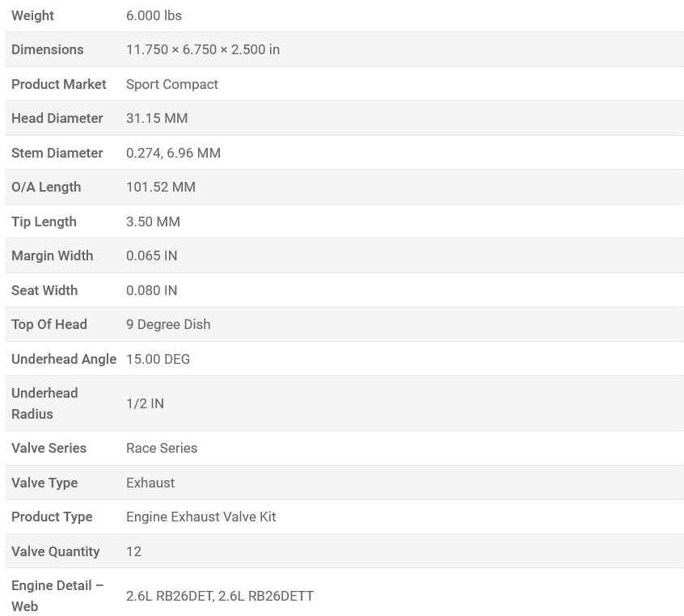Click the Weight value 6.000 lbs

pyautogui.click(x=154, y=15)
